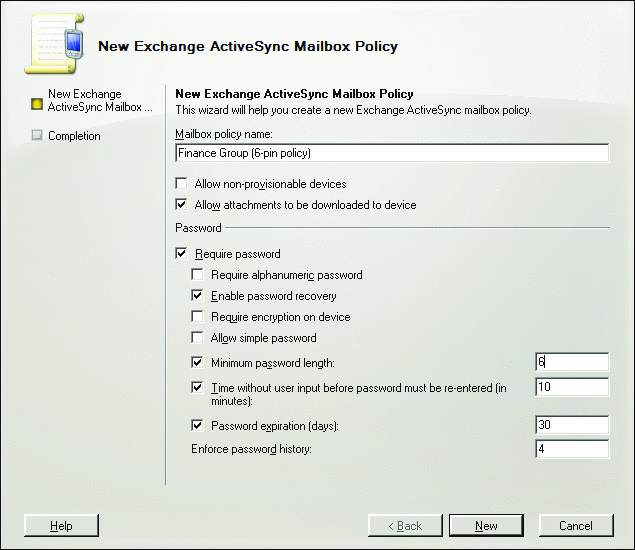Click the ActiveSync policy scroll wizard icon

click(55, 44)
